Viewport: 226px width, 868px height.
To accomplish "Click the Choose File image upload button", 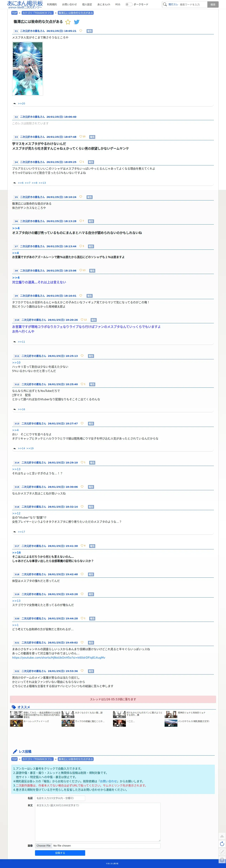I will pos(43,845).
